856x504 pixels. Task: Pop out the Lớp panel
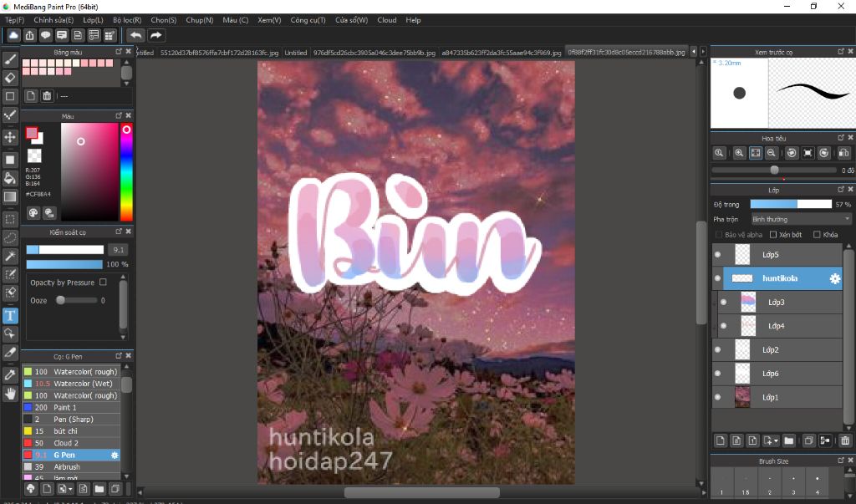[841, 190]
